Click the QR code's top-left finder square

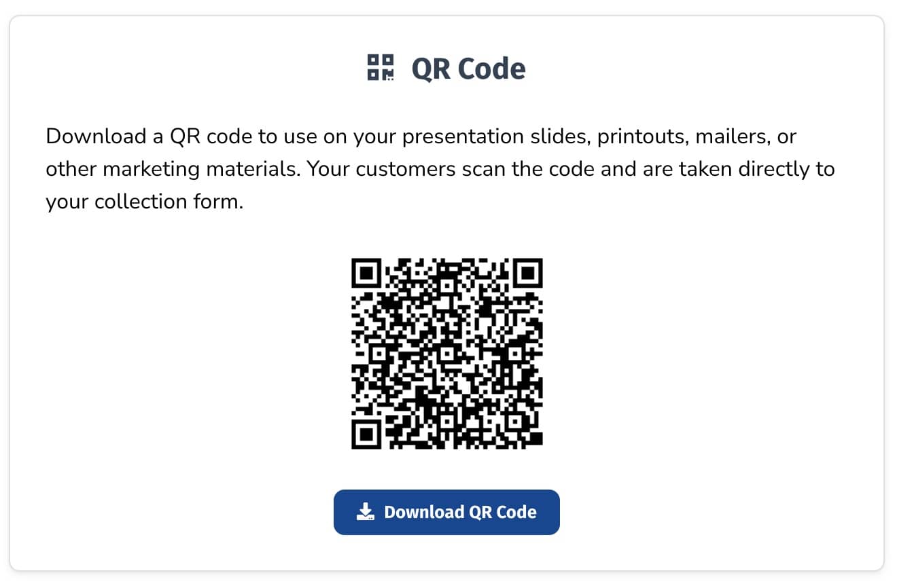367,273
